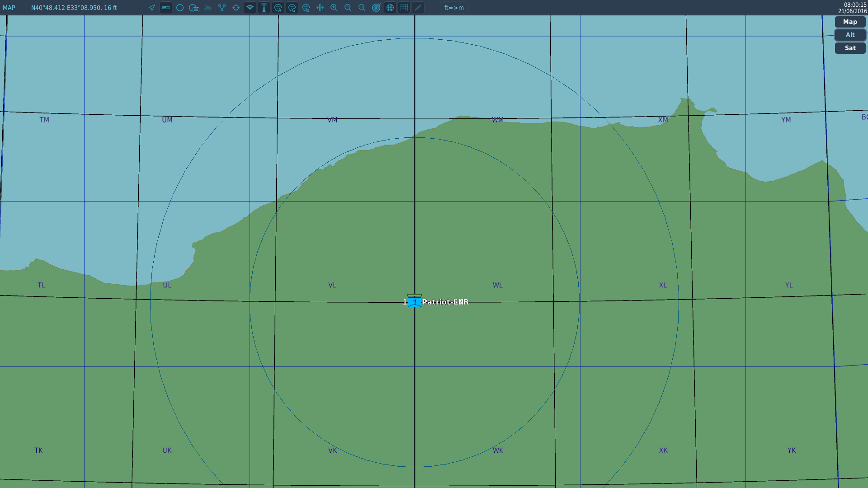Zoom out with magnifier minus
The height and width of the screenshot is (488, 868).
point(348,8)
